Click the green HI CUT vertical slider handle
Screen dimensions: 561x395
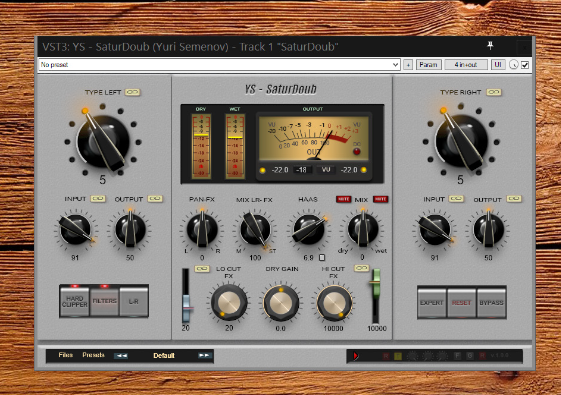tap(375, 284)
